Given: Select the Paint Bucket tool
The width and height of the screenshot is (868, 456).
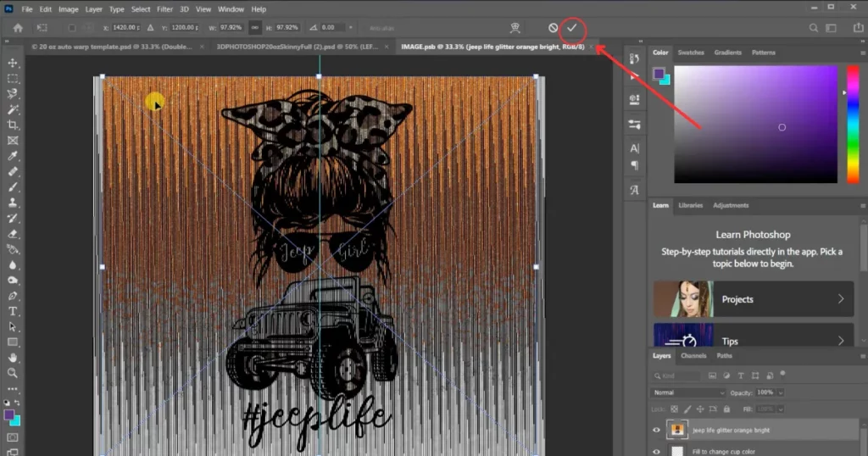Looking at the screenshot, I should pyautogui.click(x=13, y=249).
